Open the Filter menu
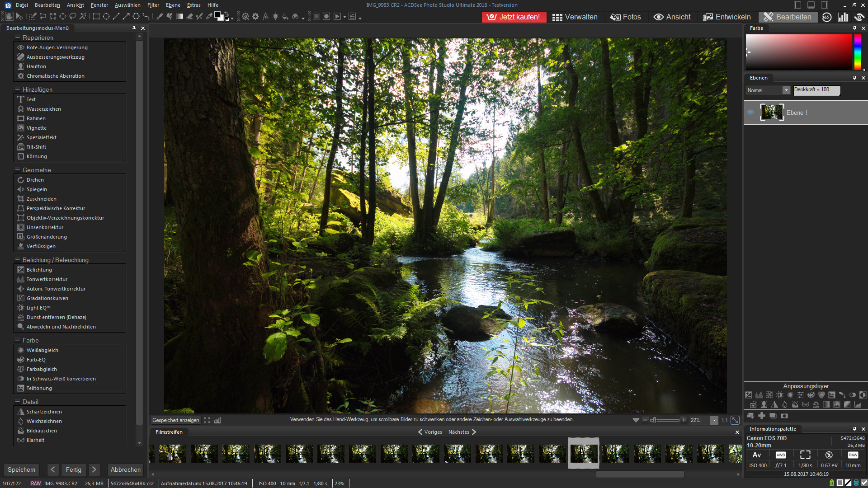Screen dimensions: 868x488 pyautogui.click(x=153, y=5)
